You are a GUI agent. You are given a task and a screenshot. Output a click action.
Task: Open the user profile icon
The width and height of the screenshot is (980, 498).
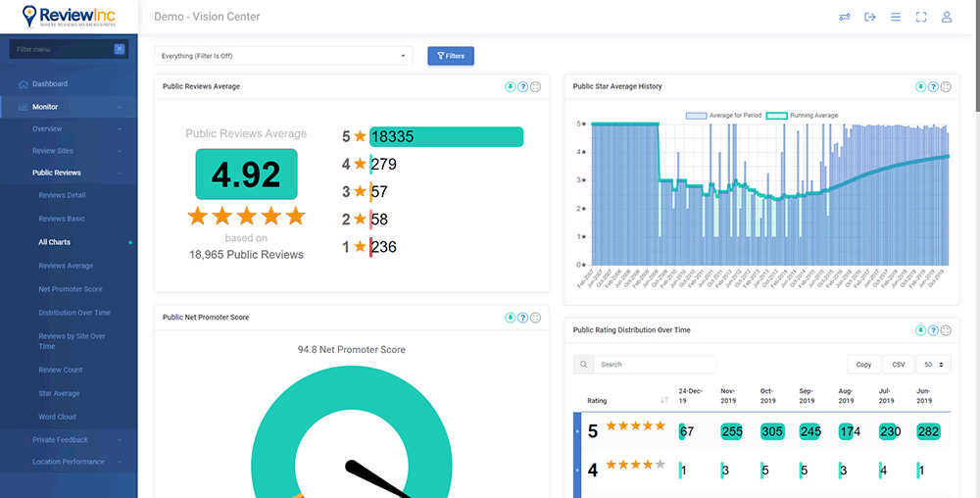click(x=947, y=17)
